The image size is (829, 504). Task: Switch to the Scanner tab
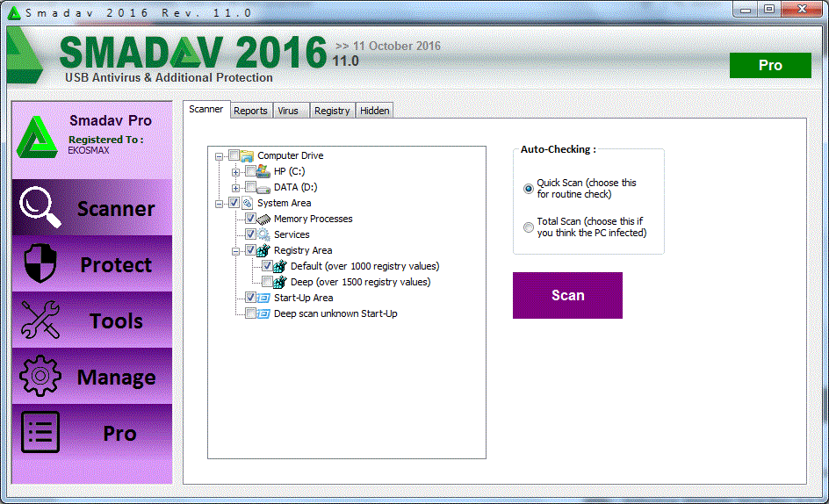(x=206, y=110)
